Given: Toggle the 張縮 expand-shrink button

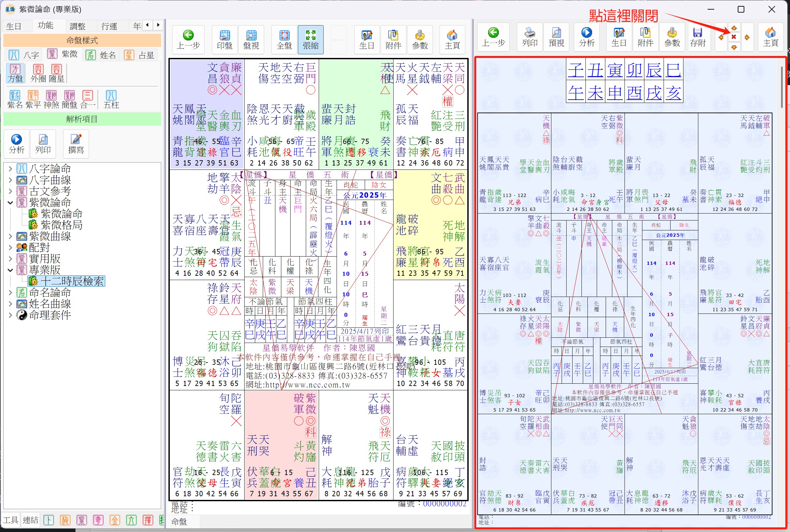Looking at the screenshot, I should [x=310, y=39].
